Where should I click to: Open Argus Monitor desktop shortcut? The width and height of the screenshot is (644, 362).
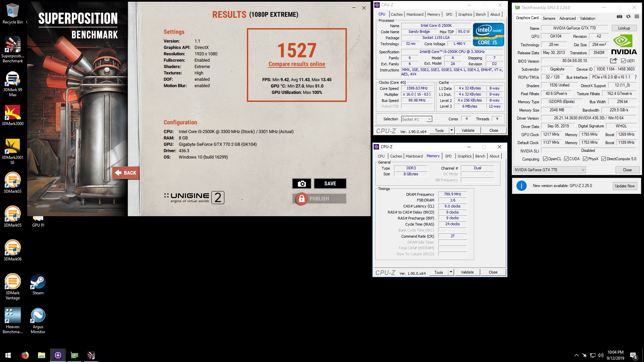38,321
